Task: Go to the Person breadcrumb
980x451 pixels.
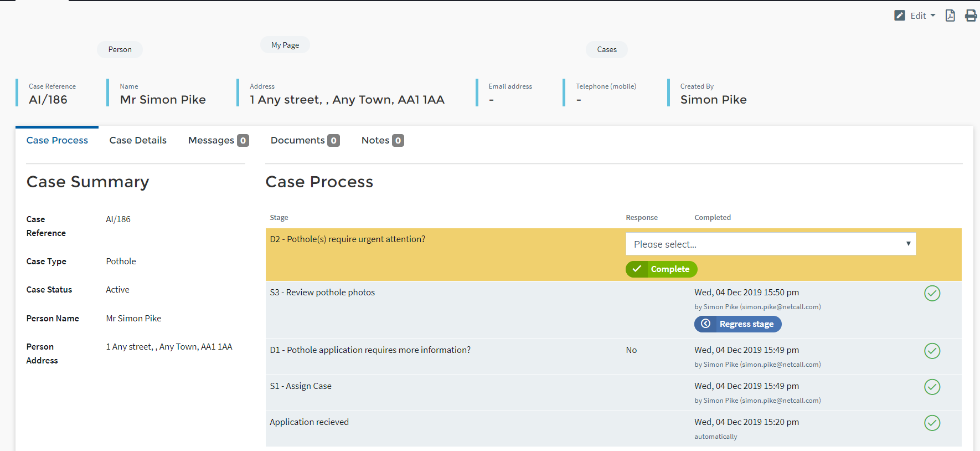Action: tap(120, 49)
